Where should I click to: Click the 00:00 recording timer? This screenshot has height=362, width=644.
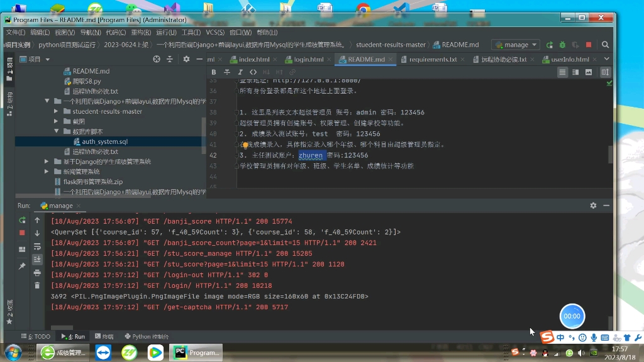point(572,316)
